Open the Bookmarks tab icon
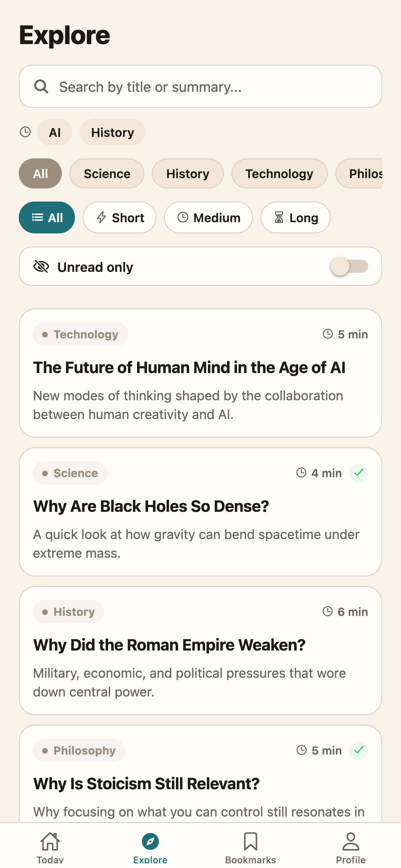Viewport: 401px width, 868px height. pos(250,841)
